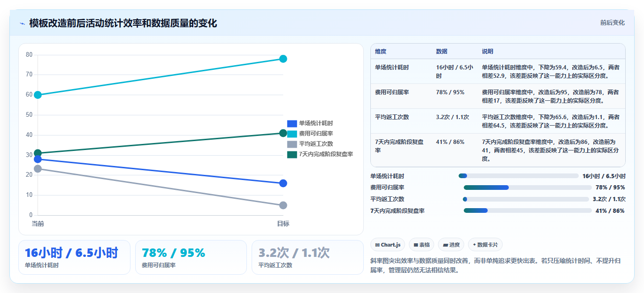The image size is (644, 293).
Task: Toggle the 费用可归属率 legend color box
Action: [292, 134]
